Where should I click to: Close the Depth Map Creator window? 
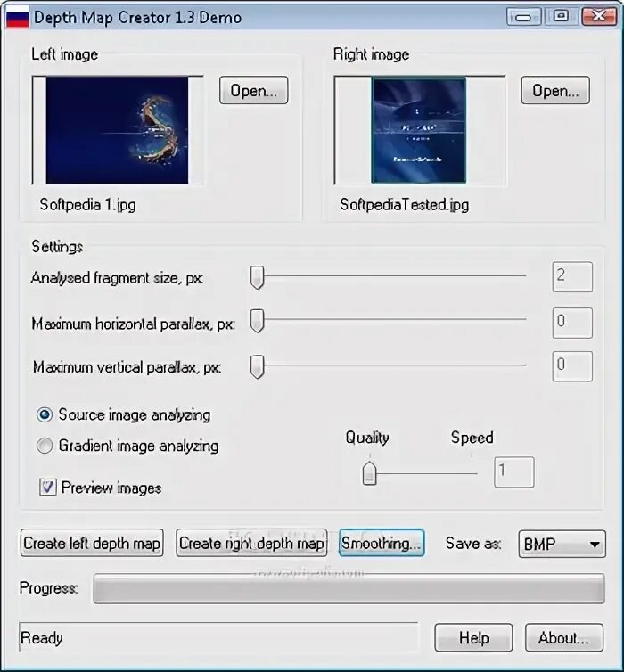coord(599,17)
